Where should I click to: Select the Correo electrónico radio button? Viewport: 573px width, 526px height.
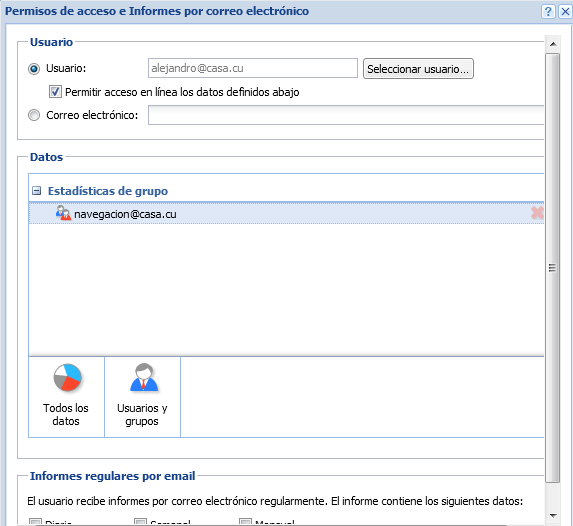pyautogui.click(x=34, y=115)
